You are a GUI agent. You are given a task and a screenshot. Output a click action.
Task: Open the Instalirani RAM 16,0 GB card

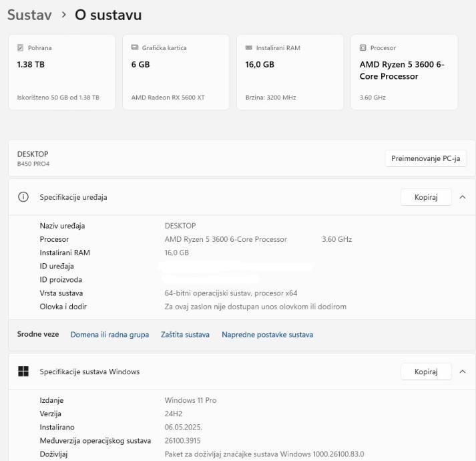[x=290, y=72]
